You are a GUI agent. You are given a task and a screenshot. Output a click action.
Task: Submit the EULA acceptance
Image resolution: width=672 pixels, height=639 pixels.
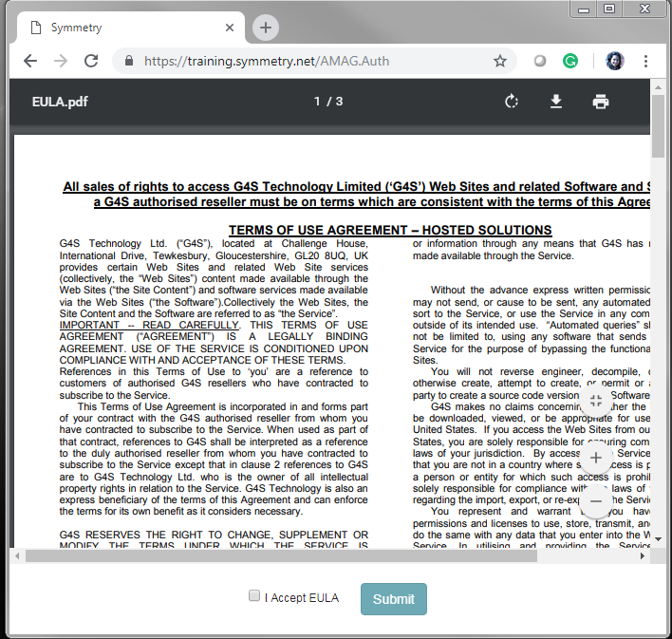(x=394, y=599)
